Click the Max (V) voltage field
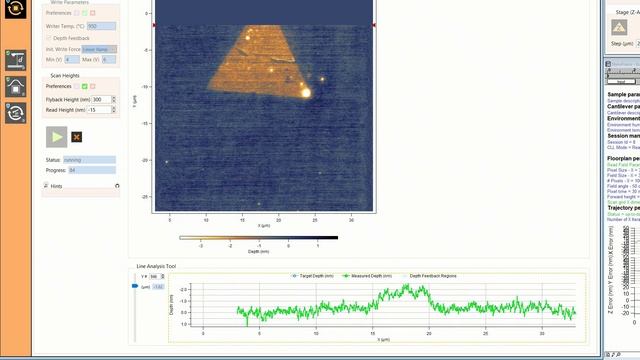Image resolution: width=640 pixels, height=360 pixels. coord(109,60)
